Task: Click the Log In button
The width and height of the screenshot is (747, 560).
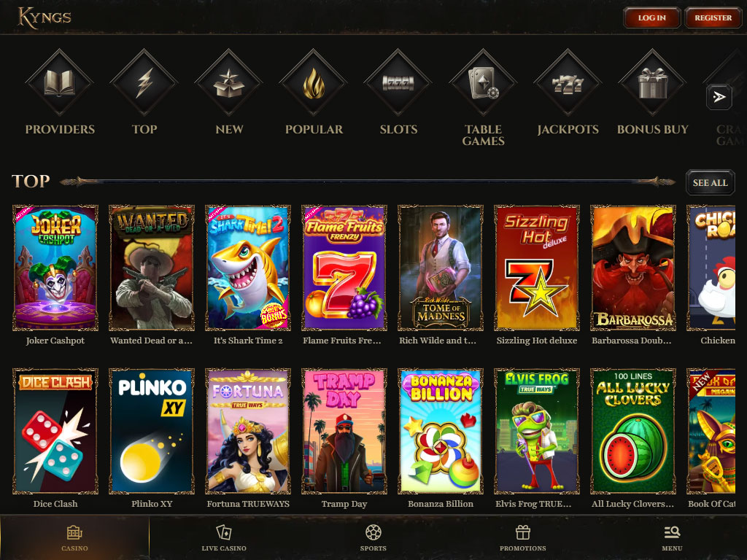Action: click(x=651, y=18)
